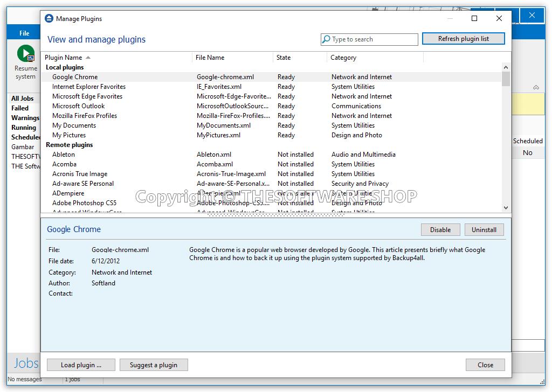Click the Refresh plugin list button
Screen dimensions: 552x392
(x=463, y=39)
